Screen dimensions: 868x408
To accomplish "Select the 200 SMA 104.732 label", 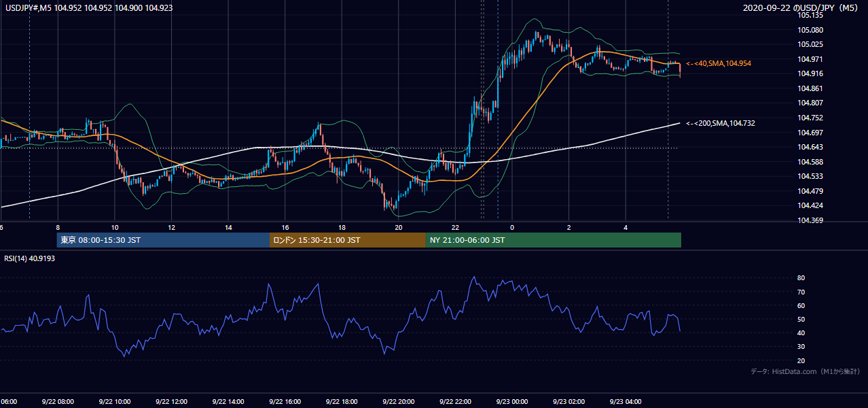I will pyautogui.click(x=721, y=123).
